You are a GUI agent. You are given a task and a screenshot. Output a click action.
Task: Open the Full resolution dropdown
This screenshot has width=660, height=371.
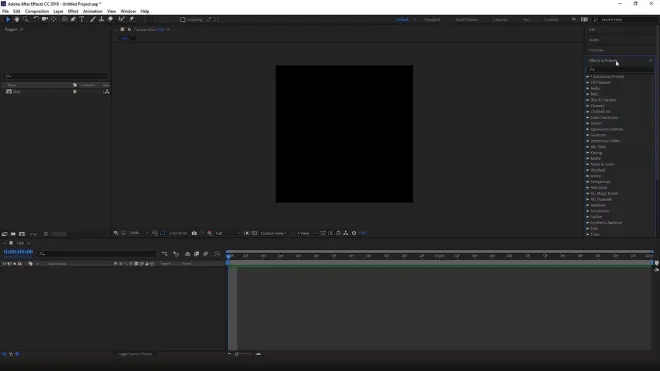228,233
